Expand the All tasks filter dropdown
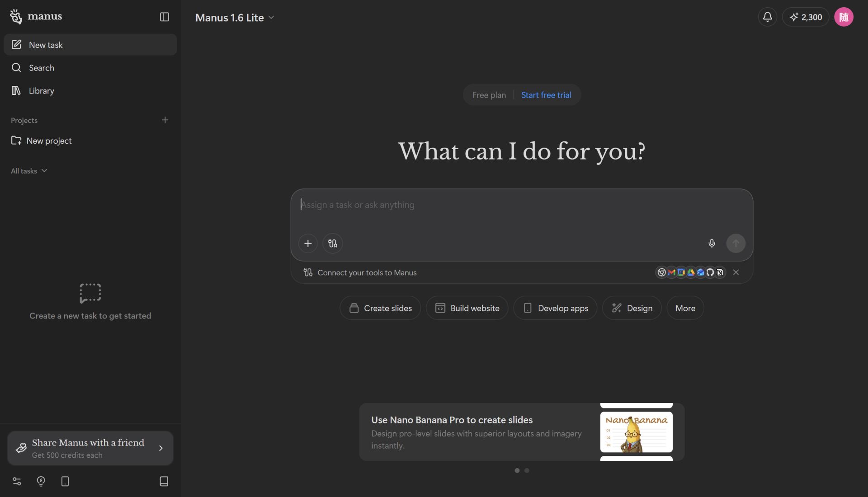The height and width of the screenshot is (497, 868). [x=29, y=171]
